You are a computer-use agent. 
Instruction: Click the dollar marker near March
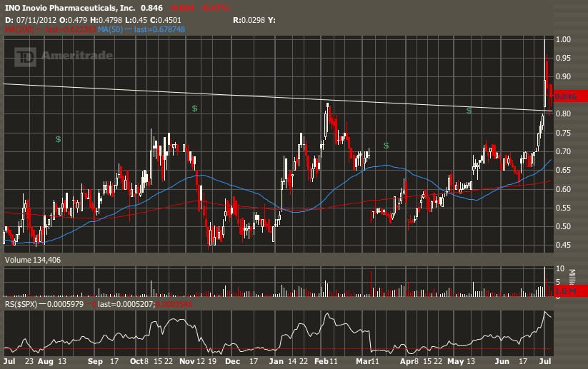point(386,146)
